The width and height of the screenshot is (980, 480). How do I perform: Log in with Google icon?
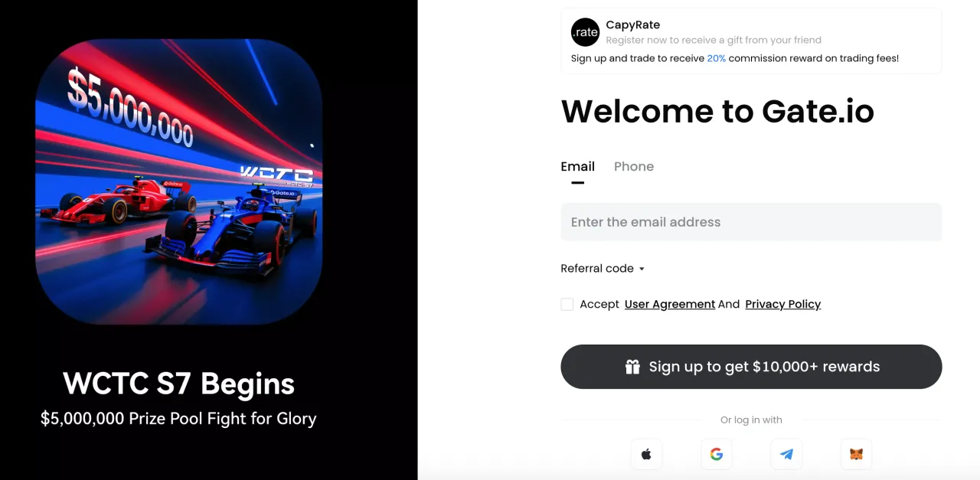(717, 454)
